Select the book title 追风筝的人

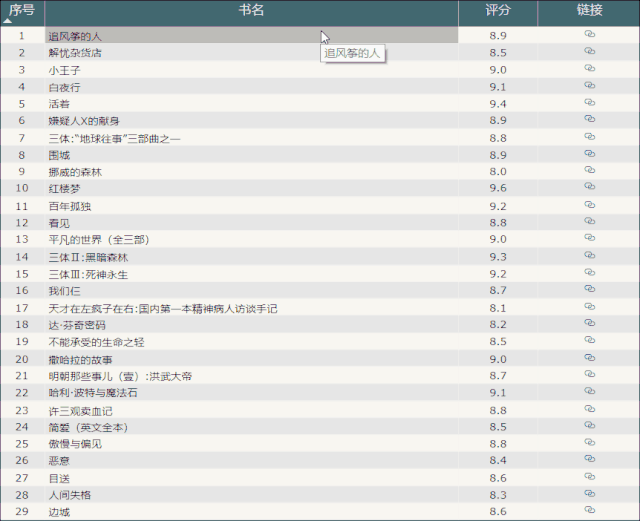tap(75, 36)
